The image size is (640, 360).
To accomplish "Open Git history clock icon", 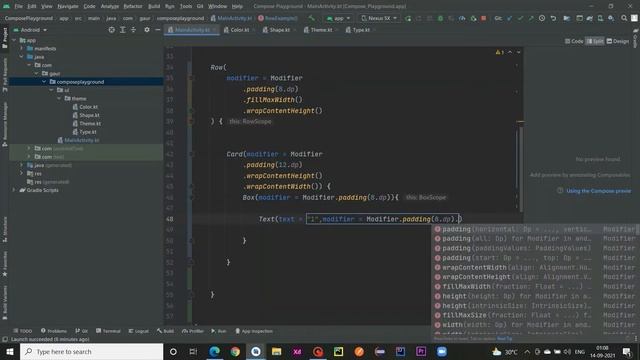I will pos(542,18).
